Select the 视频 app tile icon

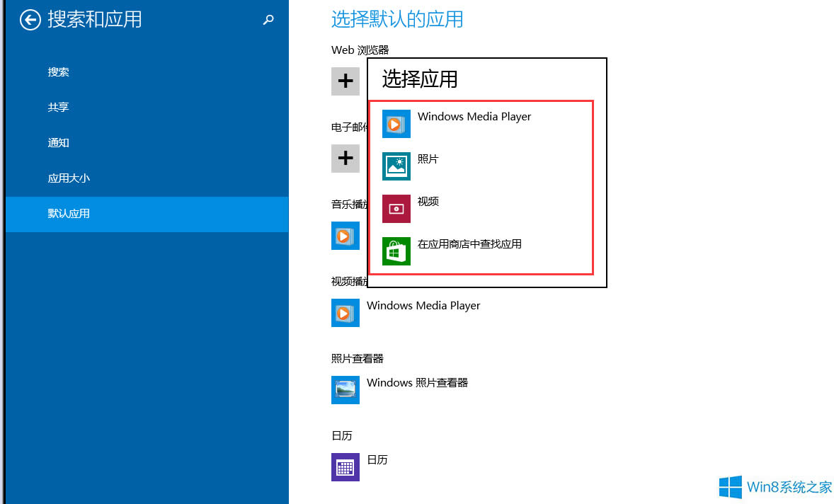click(x=396, y=208)
